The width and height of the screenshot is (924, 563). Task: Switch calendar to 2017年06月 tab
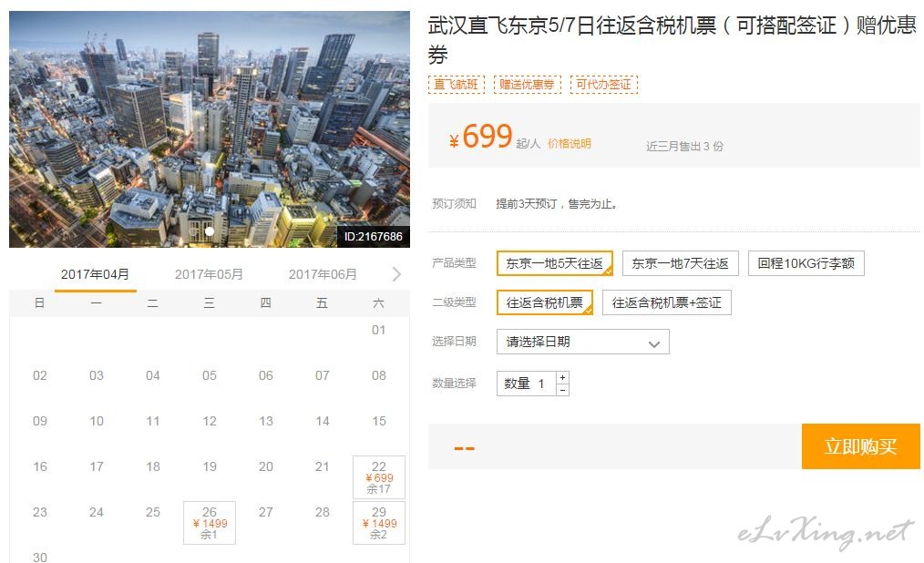(x=323, y=274)
